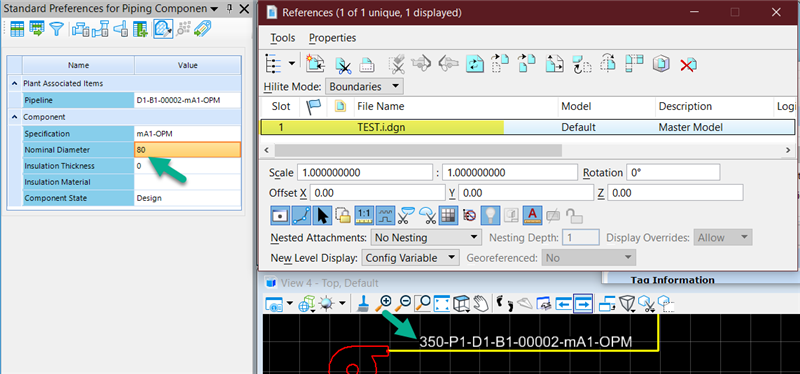Click the filter funnel icon in piping toolbar
The height and width of the screenshot is (374, 800).
[56, 29]
